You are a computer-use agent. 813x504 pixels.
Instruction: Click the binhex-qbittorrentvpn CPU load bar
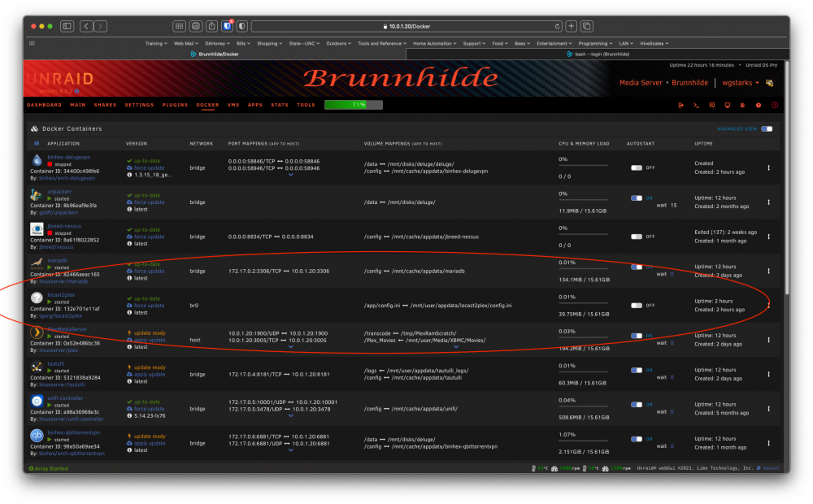(583, 441)
